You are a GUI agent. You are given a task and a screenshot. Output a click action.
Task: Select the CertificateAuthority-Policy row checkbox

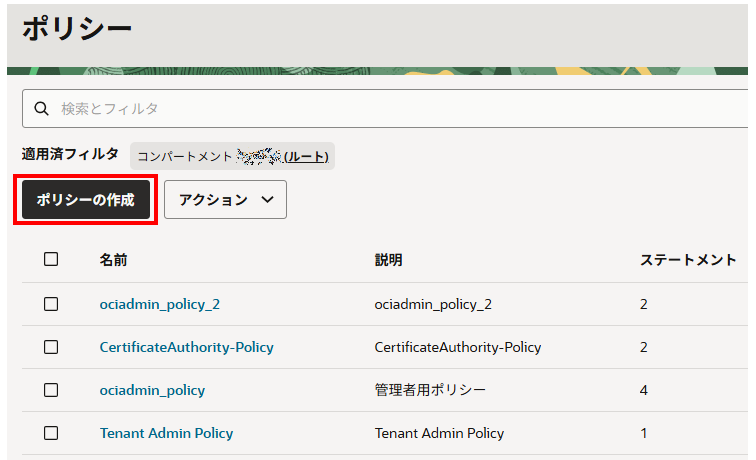point(51,347)
